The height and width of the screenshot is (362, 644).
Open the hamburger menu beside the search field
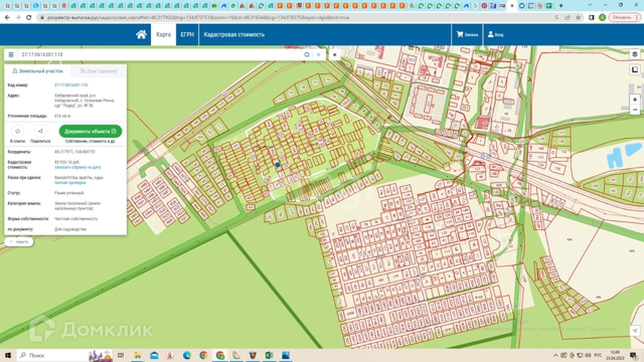coord(11,55)
